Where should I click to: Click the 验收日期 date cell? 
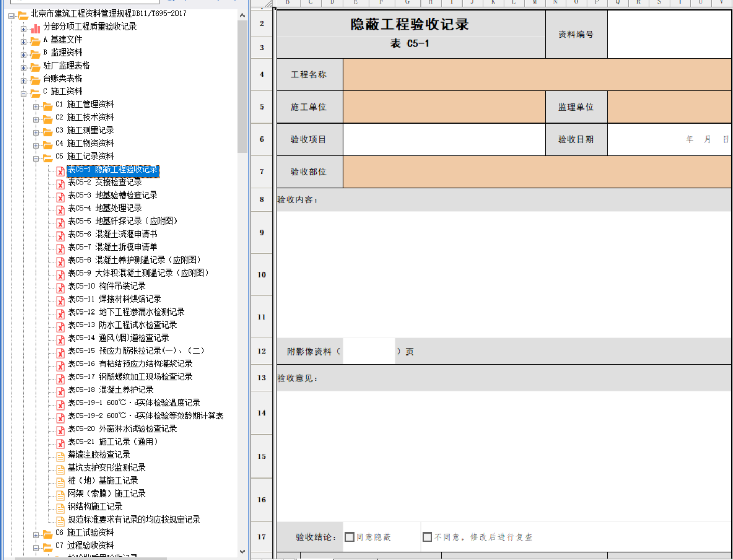[670, 139]
